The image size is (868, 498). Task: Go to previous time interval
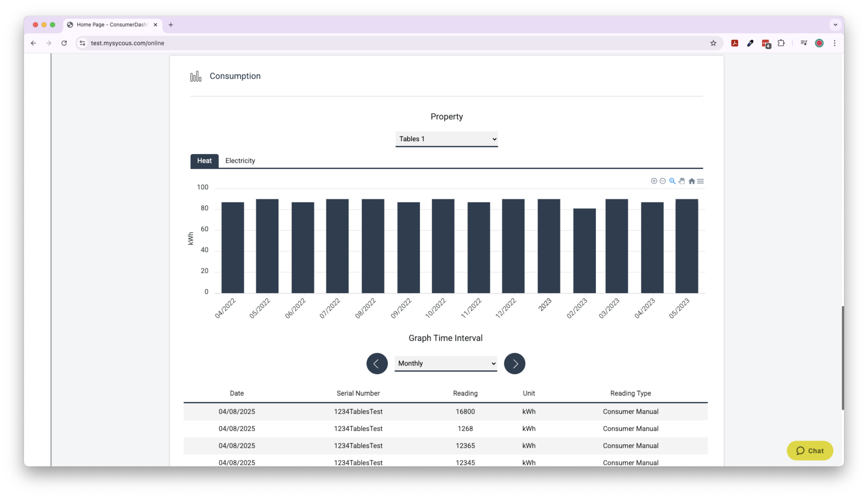click(x=377, y=363)
